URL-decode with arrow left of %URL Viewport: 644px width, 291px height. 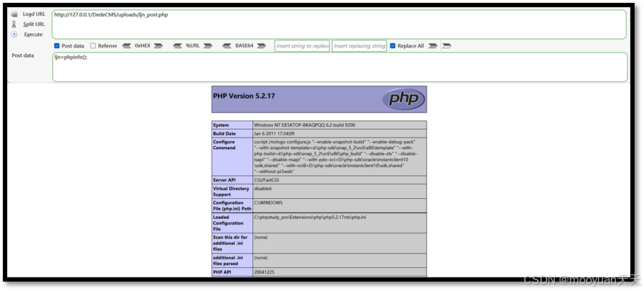coord(177,46)
